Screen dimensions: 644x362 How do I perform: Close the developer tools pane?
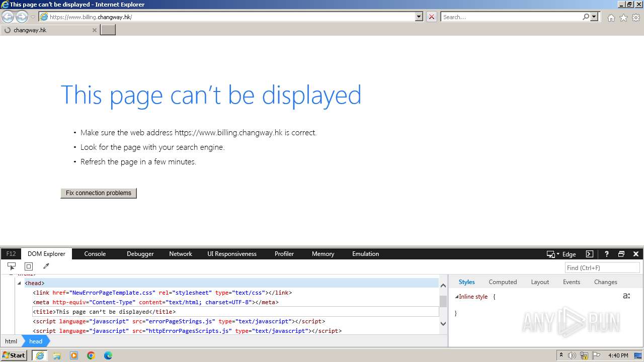(x=636, y=254)
